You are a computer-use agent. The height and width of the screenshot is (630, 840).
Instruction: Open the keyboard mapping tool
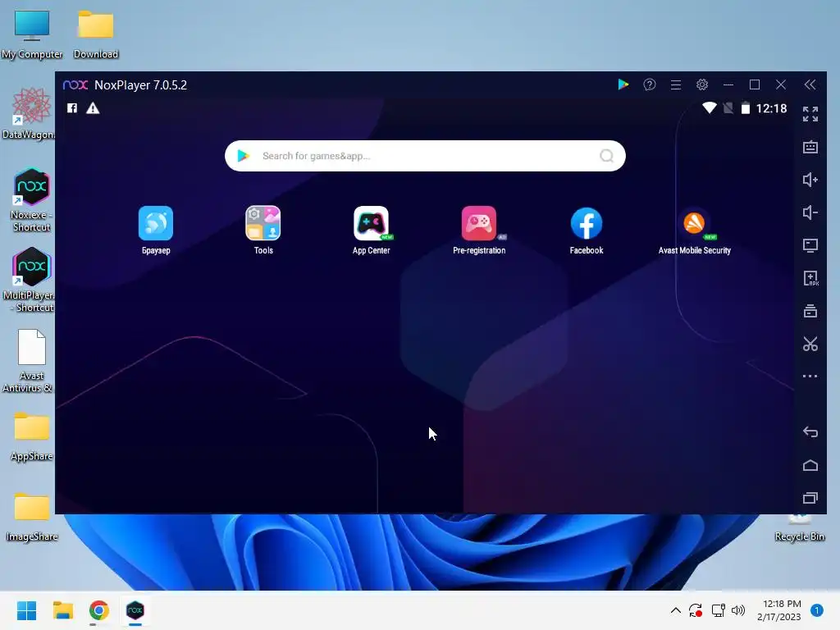810,147
